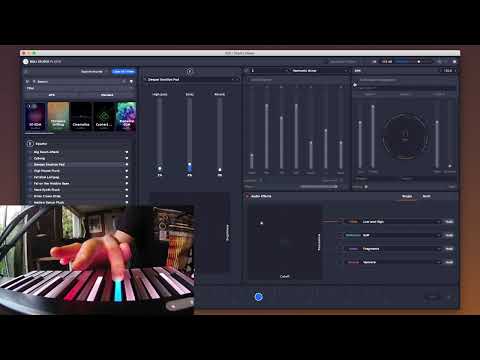Favorite the Digi House Pluck preset via its heart

126,171
